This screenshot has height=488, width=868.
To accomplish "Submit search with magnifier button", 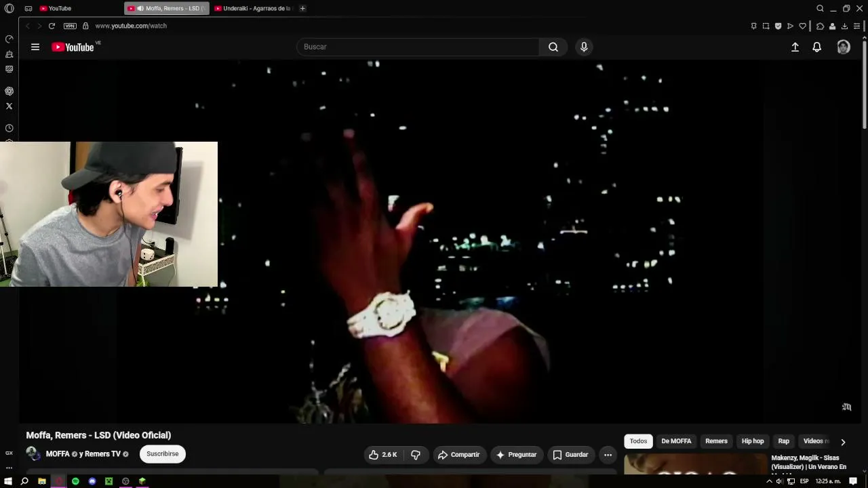I will pos(553,47).
